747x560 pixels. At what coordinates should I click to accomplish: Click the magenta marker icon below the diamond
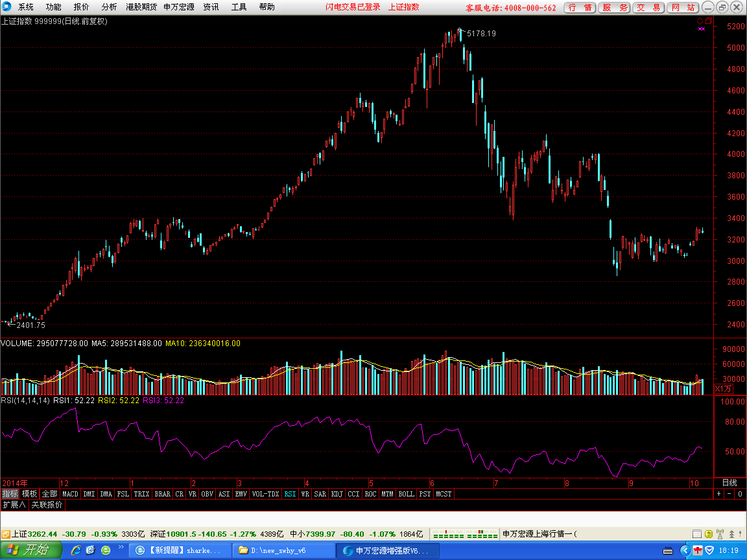point(701,29)
